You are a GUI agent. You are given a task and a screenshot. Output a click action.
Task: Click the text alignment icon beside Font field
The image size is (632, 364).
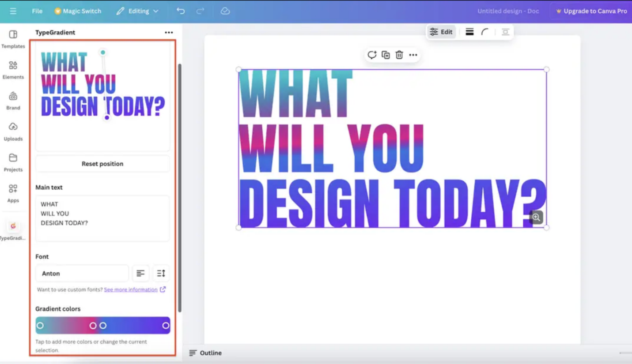point(140,273)
